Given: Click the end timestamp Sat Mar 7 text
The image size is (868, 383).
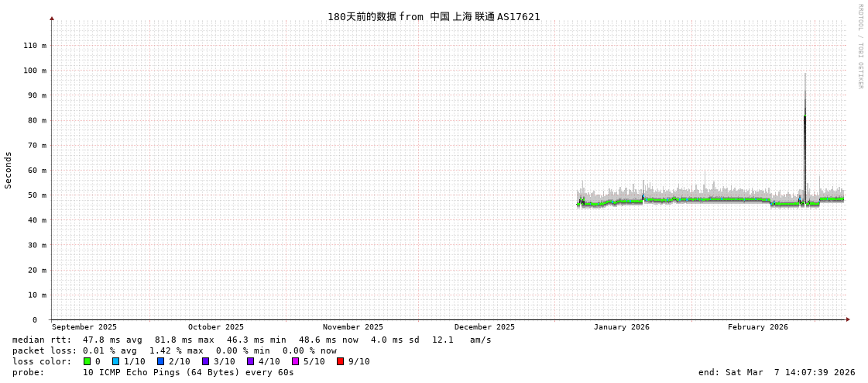Looking at the screenshot, I should click(x=777, y=372).
